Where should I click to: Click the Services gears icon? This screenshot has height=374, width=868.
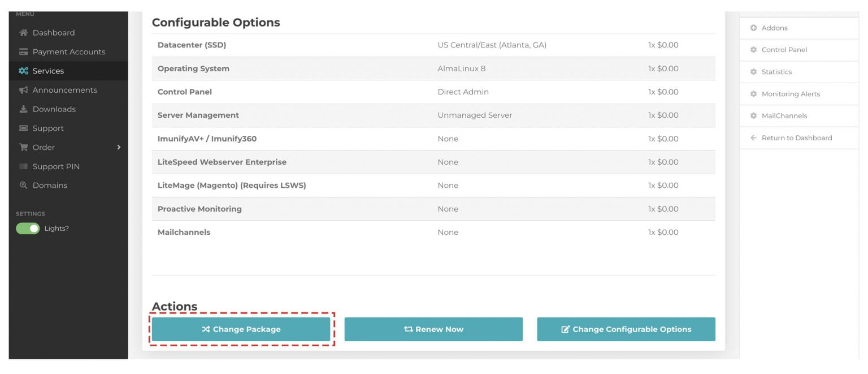coord(23,71)
